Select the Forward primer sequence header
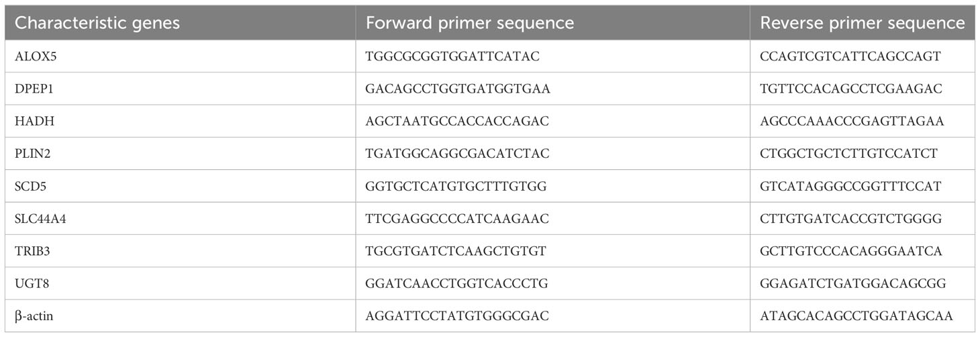Viewport: 980px width, 337px height. coord(470,23)
